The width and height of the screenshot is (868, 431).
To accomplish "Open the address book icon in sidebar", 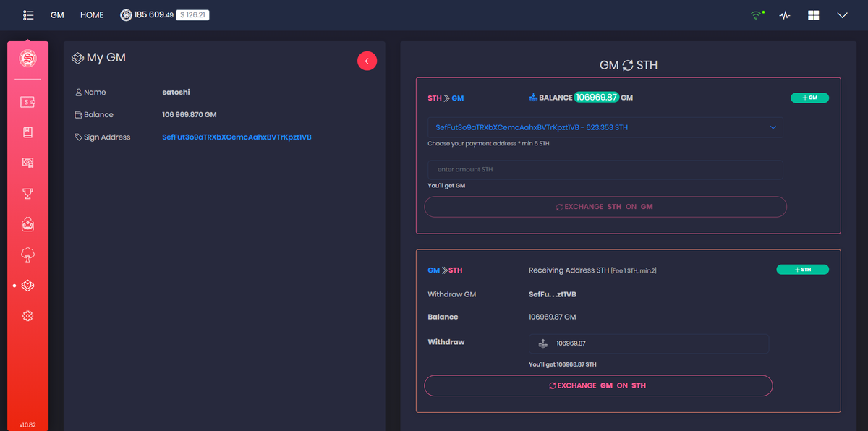I will coord(28,132).
